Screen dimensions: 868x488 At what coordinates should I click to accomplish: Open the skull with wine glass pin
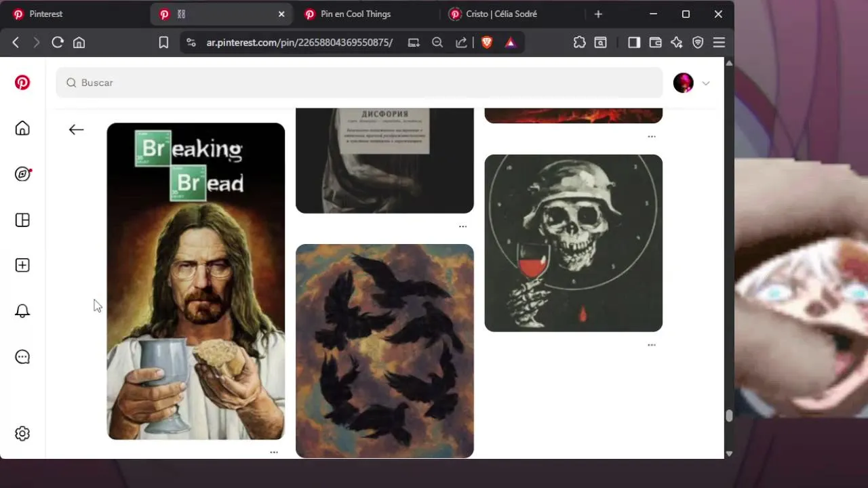pos(574,243)
